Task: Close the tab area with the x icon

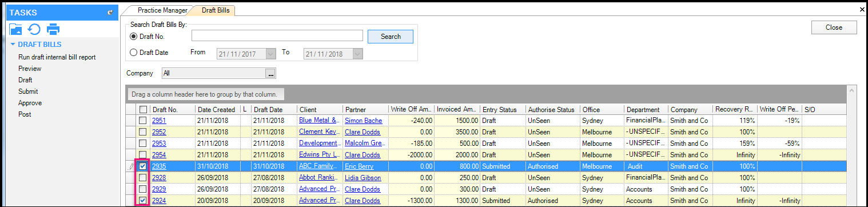Action: click(x=862, y=10)
